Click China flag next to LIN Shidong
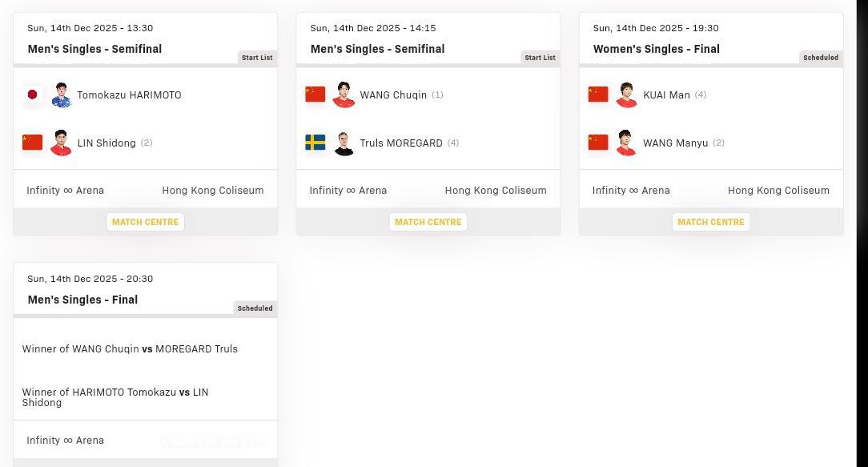868x467 pixels. [x=33, y=143]
